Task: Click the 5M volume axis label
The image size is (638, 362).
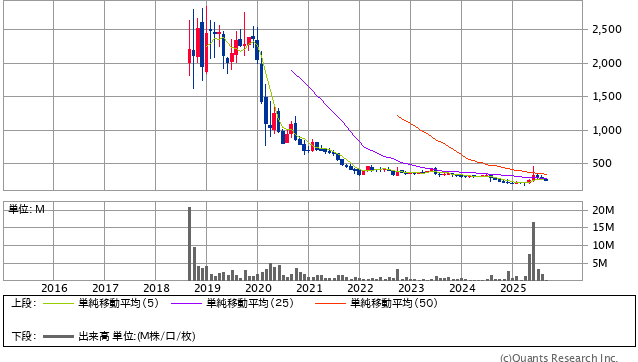Action: (600, 263)
